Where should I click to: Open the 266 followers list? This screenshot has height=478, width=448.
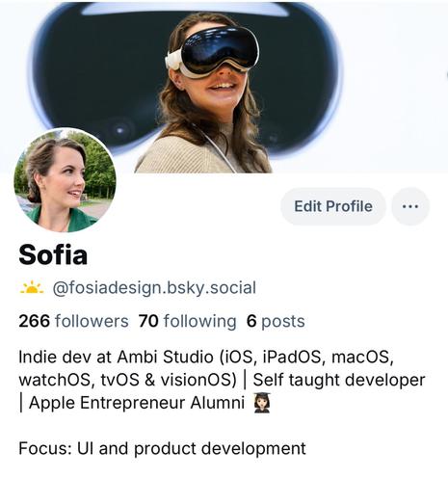(73, 321)
